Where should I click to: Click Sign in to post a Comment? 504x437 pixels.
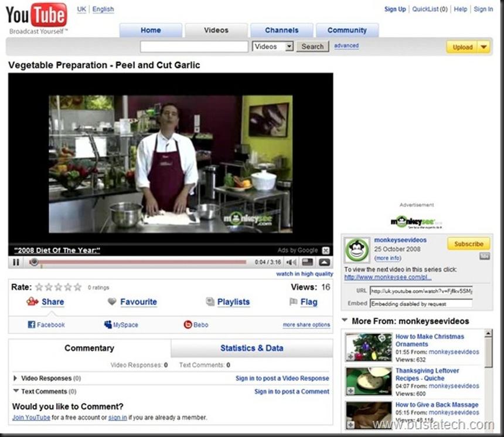click(x=292, y=391)
